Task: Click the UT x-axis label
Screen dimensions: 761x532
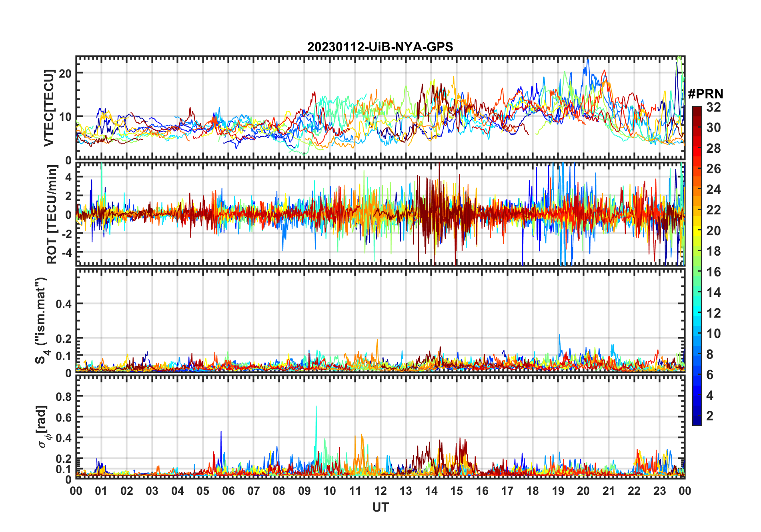Action: 380,508
